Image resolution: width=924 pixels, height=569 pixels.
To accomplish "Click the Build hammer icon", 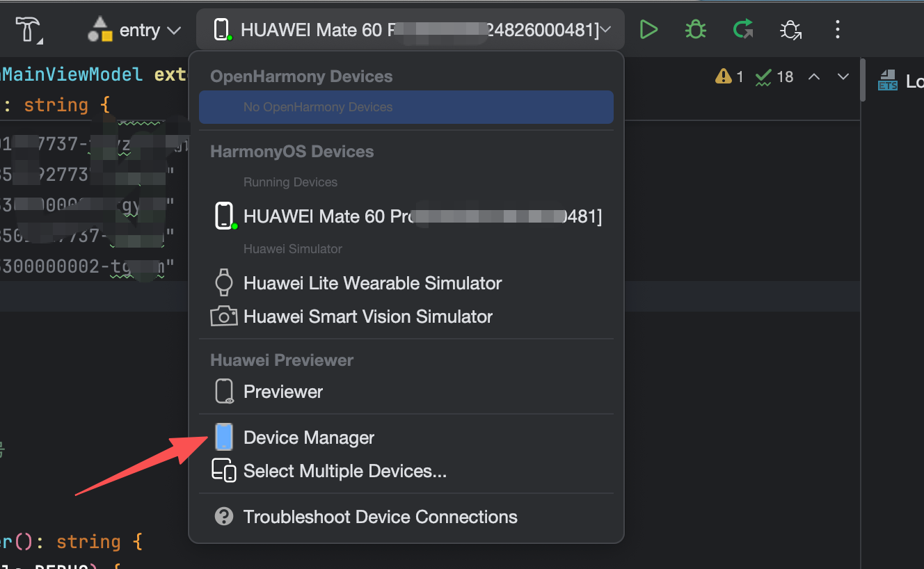I will click(29, 30).
